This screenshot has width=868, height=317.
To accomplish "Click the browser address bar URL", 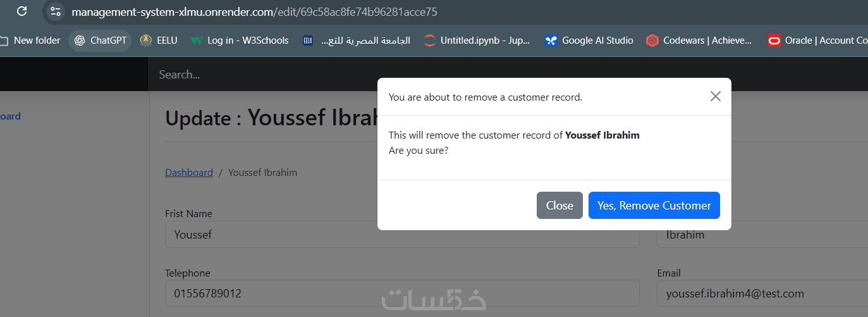I will click(x=254, y=11).
